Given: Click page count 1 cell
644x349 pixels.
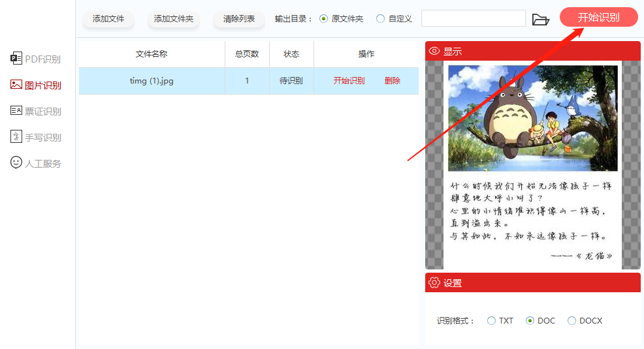Looking at the screenshot, I should 247,81.
